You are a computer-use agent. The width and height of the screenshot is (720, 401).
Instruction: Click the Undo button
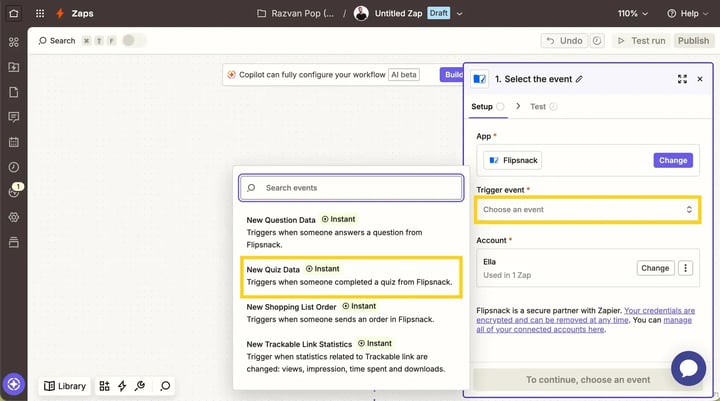click(564, 40)
